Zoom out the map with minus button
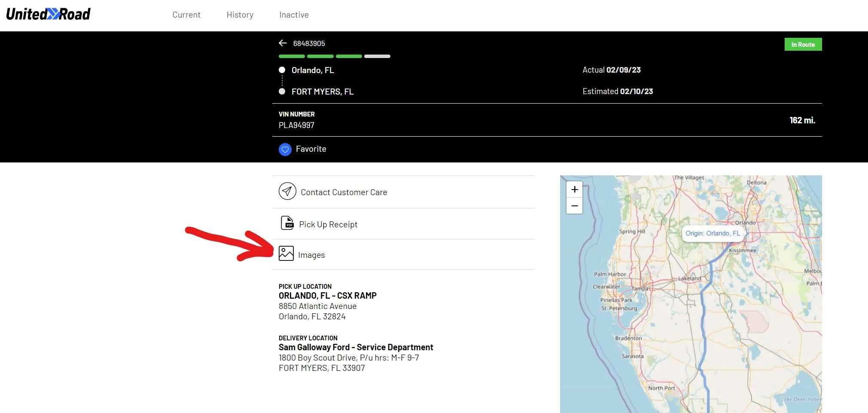 [x=574, y=206]
